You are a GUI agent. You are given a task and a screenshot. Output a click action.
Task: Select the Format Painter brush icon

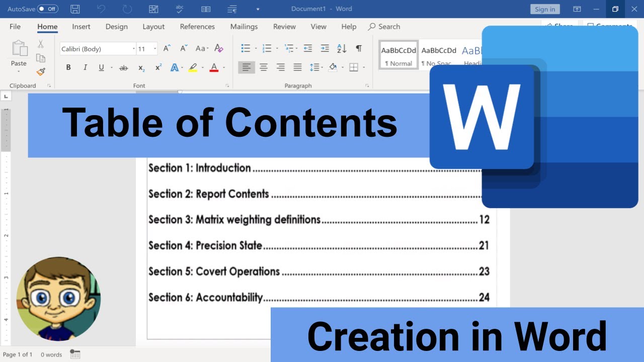click(x=41, y=72)
